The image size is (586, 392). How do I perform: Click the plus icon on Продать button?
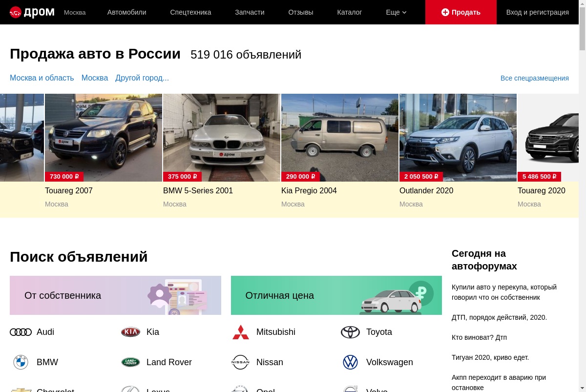pos(445,12)
